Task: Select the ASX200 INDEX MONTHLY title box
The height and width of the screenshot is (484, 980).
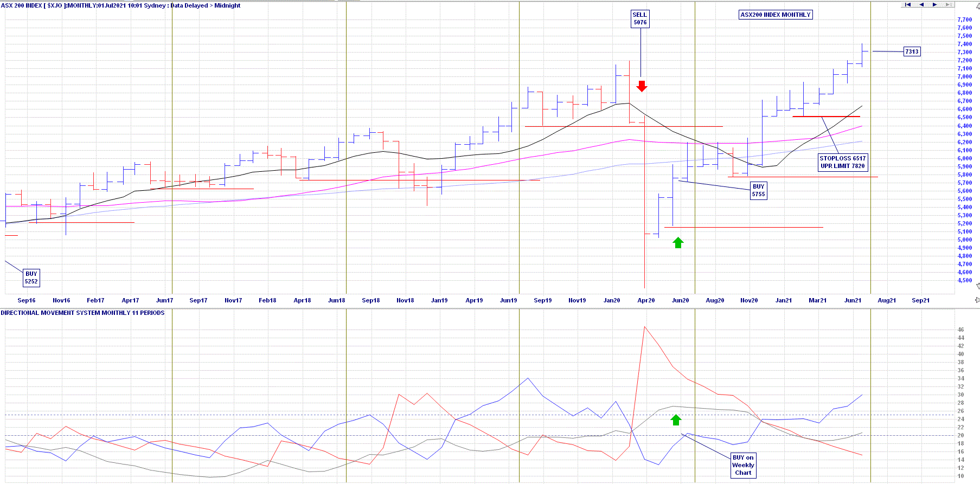Action: [x=776, y=15]
